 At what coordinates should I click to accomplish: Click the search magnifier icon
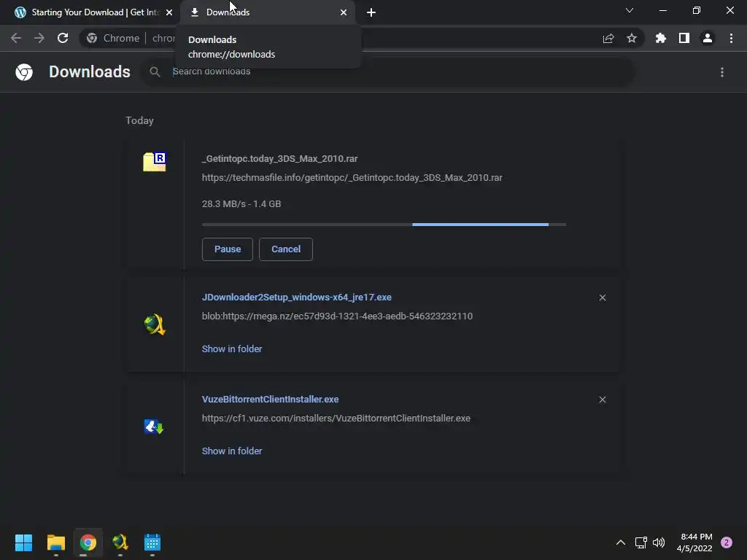(155, 71)
